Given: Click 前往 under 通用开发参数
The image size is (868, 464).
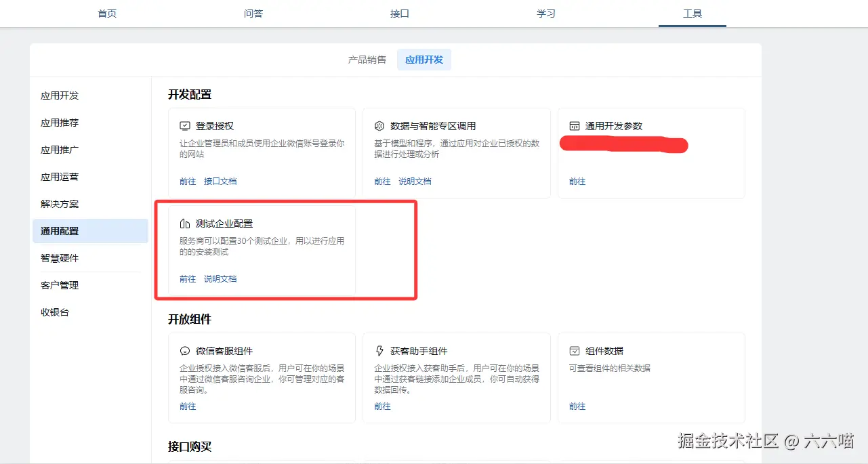Looking at the screenshot, I should pos(577,182).
